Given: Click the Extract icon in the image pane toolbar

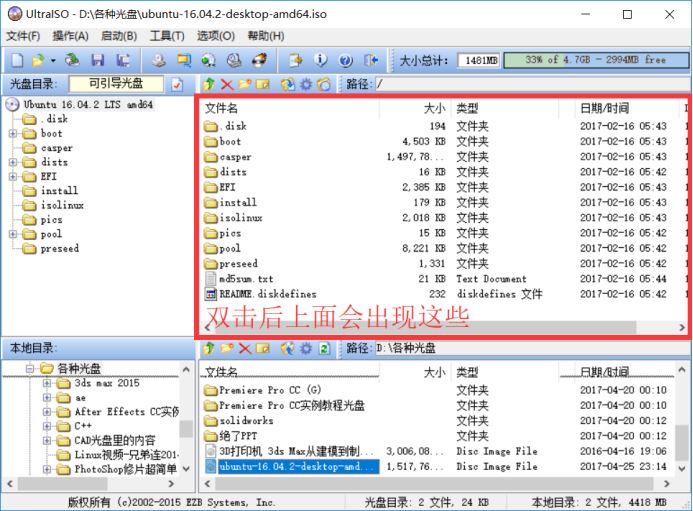Looking at the screenshot, I should 287,84.
